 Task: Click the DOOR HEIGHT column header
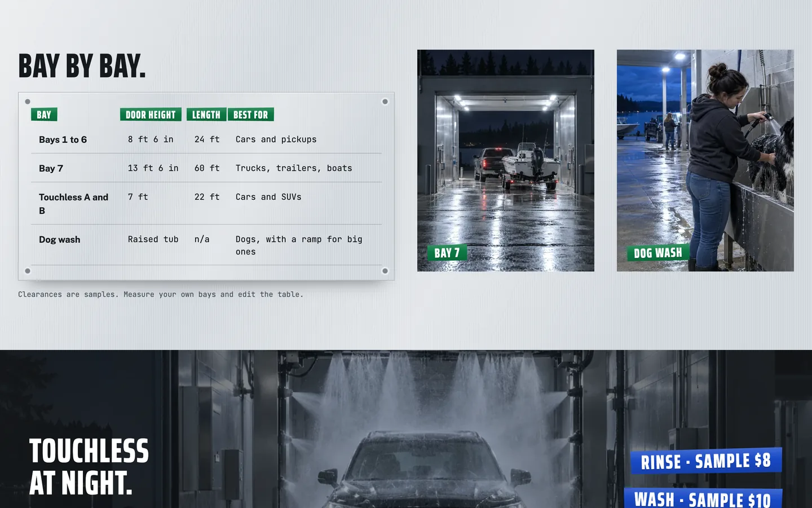[x=151, y=115]
